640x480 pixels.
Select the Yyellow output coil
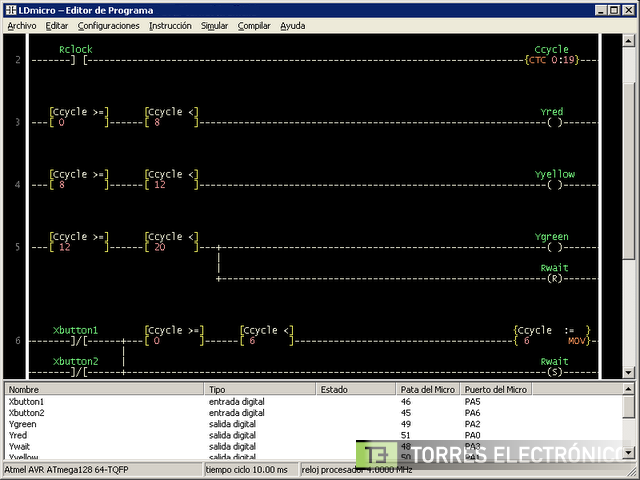[555, 180]
